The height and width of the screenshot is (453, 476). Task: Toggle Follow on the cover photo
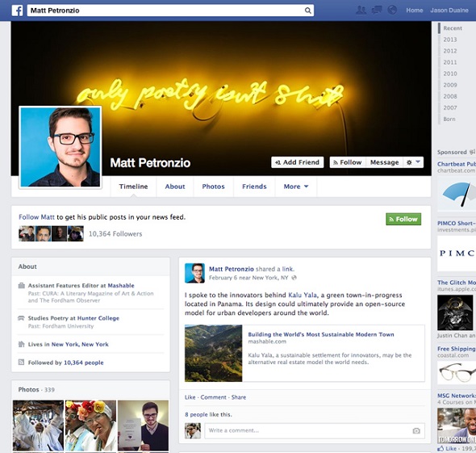point(348,162)
